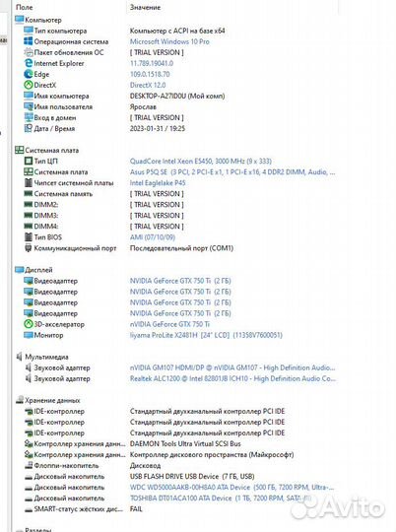The width and height of the screenshot is (396, 532).
Task: Open the TOSHIBA DT01ACA100 disk link
Action: point(221,499)
